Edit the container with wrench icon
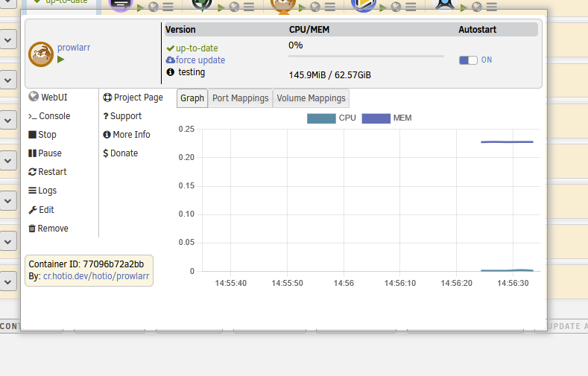The width and height of the screenshot is (588, 376). [x=41, y=210]
